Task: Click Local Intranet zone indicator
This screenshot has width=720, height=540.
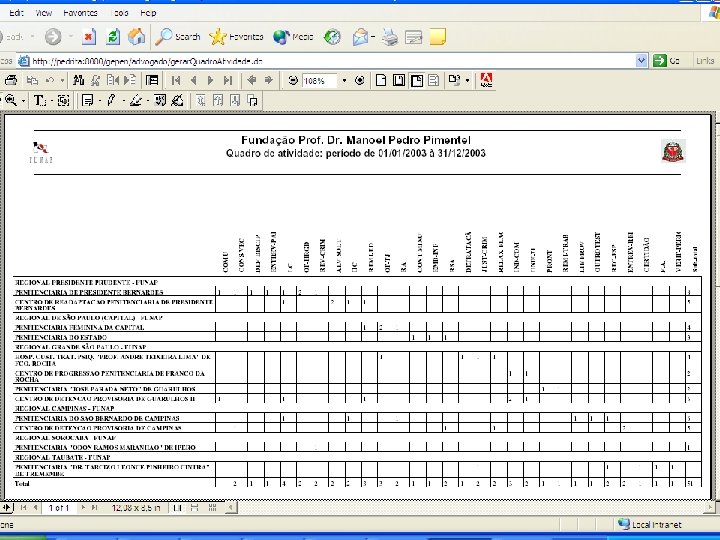Action: pyautogui.click(x=650, y=524)
